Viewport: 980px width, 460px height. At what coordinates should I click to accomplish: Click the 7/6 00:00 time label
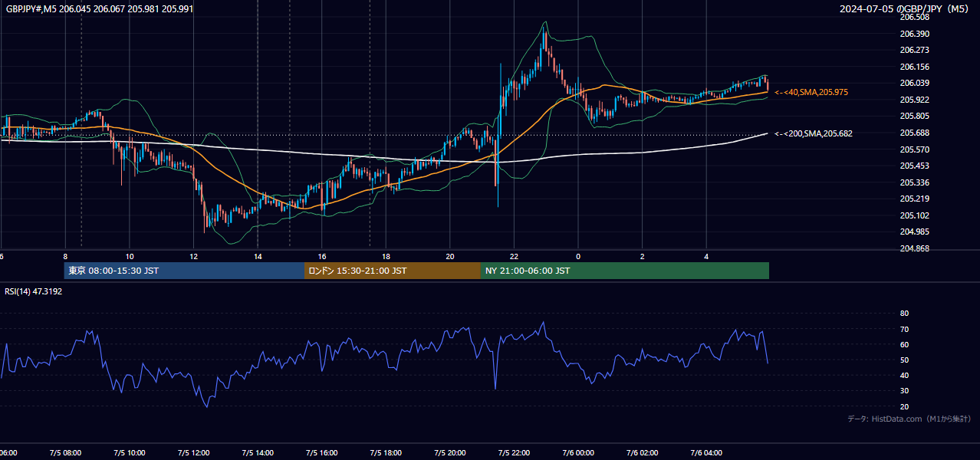tap(578, 453)
